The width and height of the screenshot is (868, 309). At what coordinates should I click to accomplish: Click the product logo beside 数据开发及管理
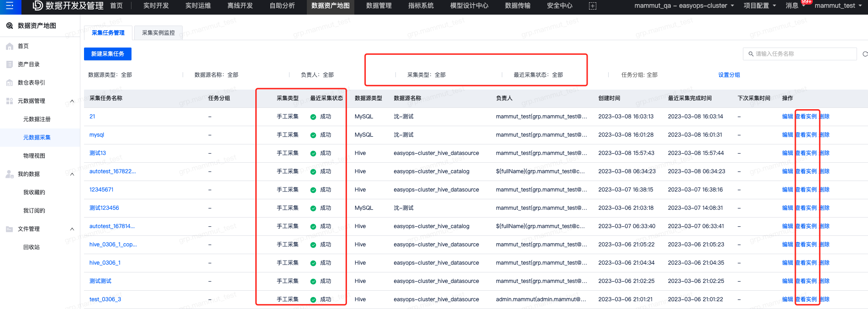(x=38, y=5)
